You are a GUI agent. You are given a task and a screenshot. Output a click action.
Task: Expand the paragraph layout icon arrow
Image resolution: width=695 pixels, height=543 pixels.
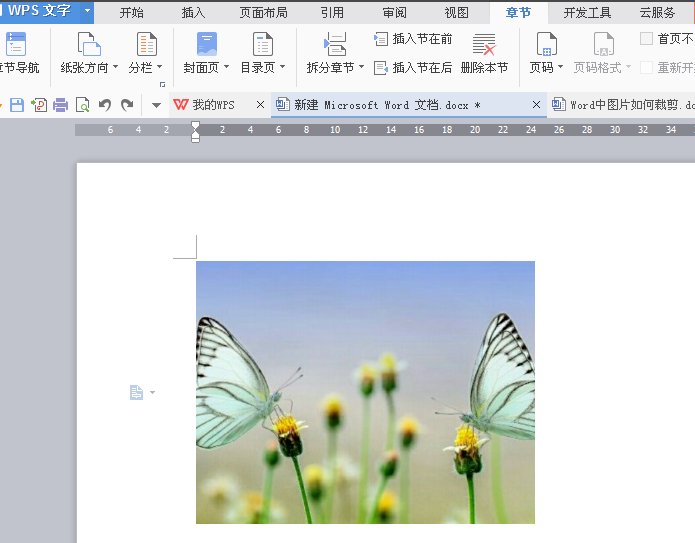pos(152,392)
